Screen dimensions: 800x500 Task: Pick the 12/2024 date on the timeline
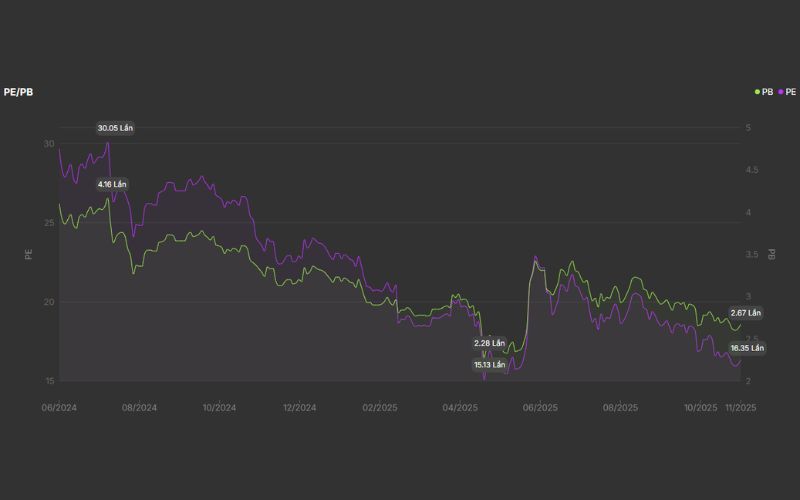(x=299, y=408)
